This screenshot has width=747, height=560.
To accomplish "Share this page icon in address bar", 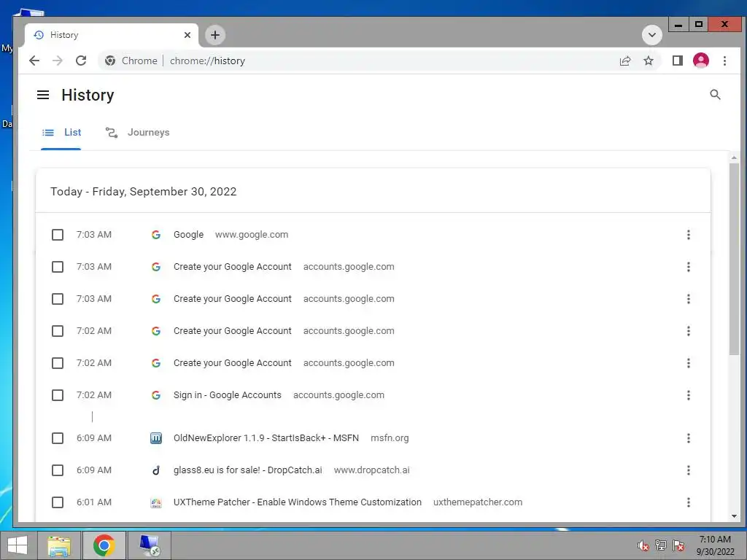I will pyautogui.click(x=625, y=61).
